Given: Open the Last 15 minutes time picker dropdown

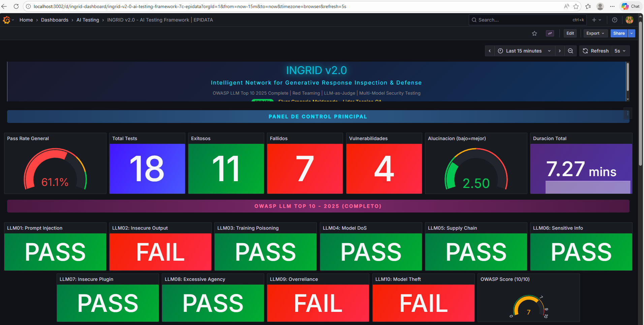Looking at the screenshot, I should pos(524,51).
